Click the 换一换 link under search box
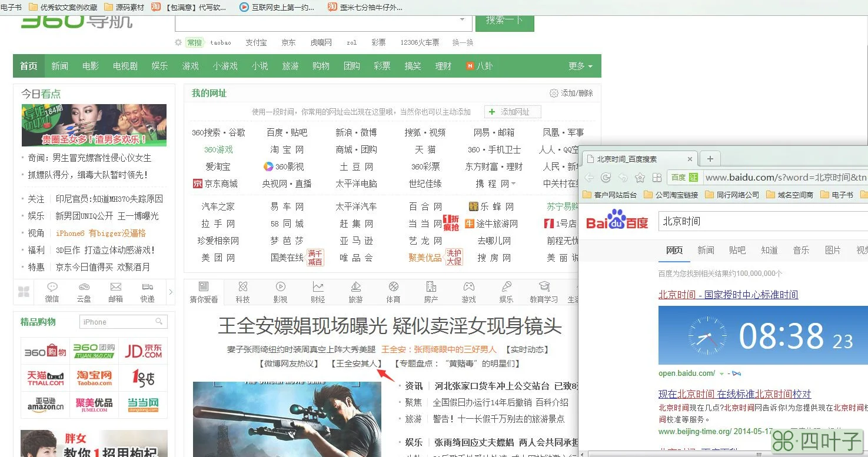 (463, 42)
